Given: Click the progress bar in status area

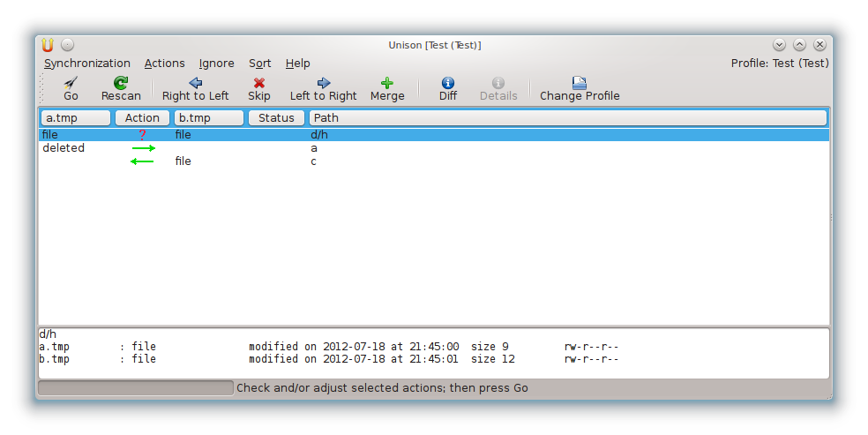Looking at the screenshot, I should click(136, 388).
